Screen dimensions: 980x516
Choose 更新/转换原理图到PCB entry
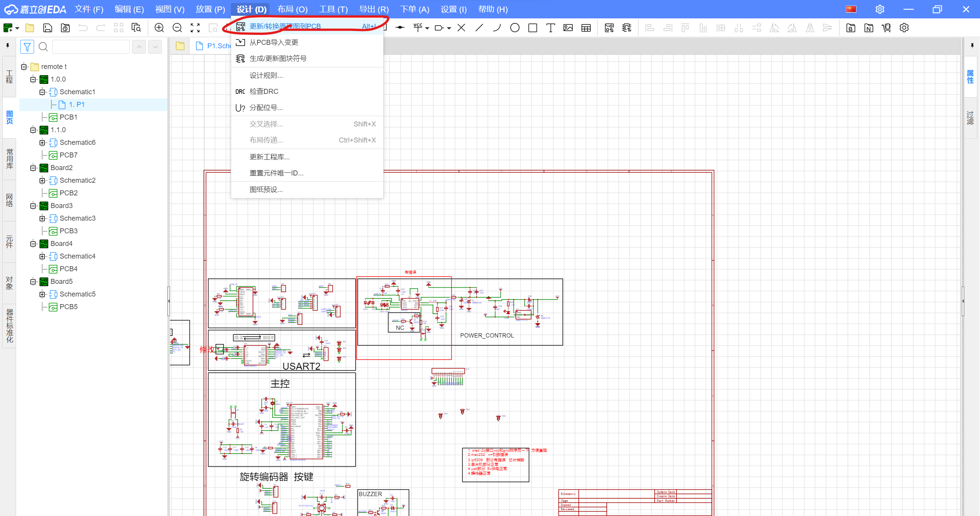307,26
